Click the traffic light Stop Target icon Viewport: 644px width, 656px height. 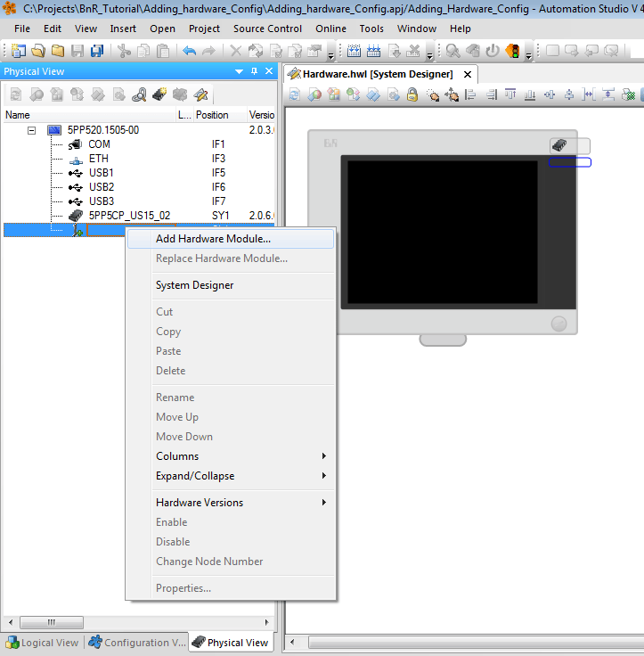click(512, 51)
